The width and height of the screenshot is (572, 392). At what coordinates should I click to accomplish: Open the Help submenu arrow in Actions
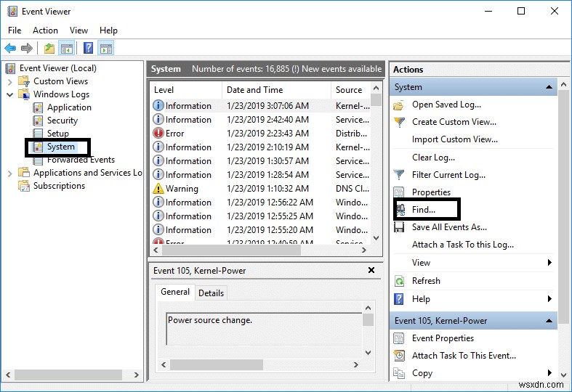coord(549,299)
